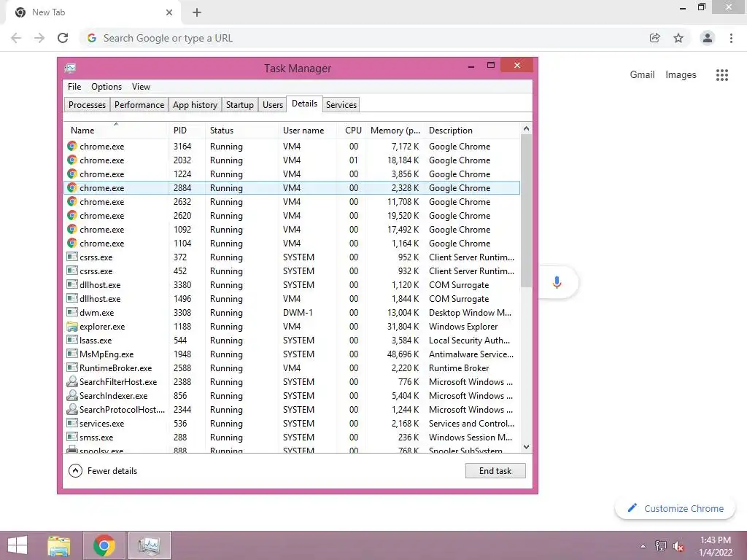Go forward in Chrome
747x560 pixels.
coord(39,38)
